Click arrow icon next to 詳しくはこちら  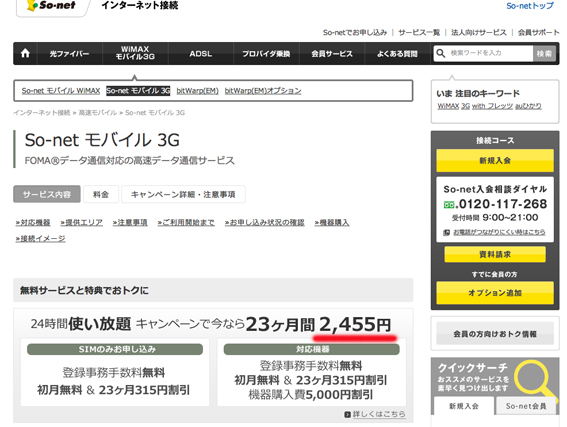[348, 414]
